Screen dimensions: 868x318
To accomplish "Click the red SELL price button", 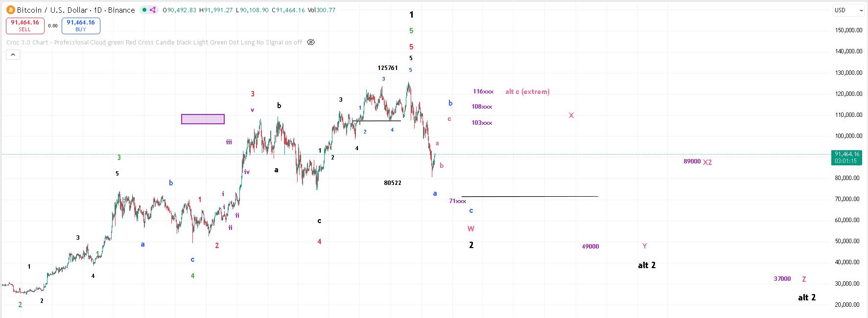I will tap(25, 25).
